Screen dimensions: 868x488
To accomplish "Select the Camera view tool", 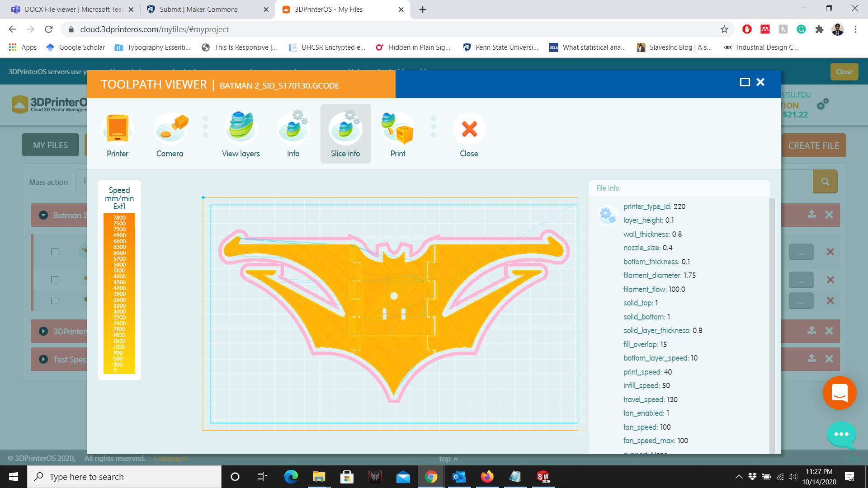I will (170, 134).
